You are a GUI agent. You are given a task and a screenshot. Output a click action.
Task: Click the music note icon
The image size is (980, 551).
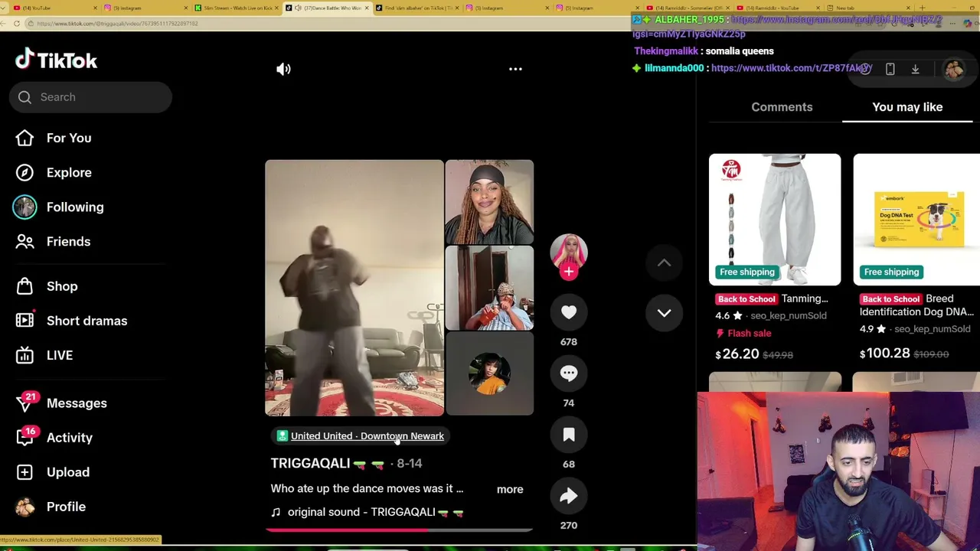(x=276, y=512)
